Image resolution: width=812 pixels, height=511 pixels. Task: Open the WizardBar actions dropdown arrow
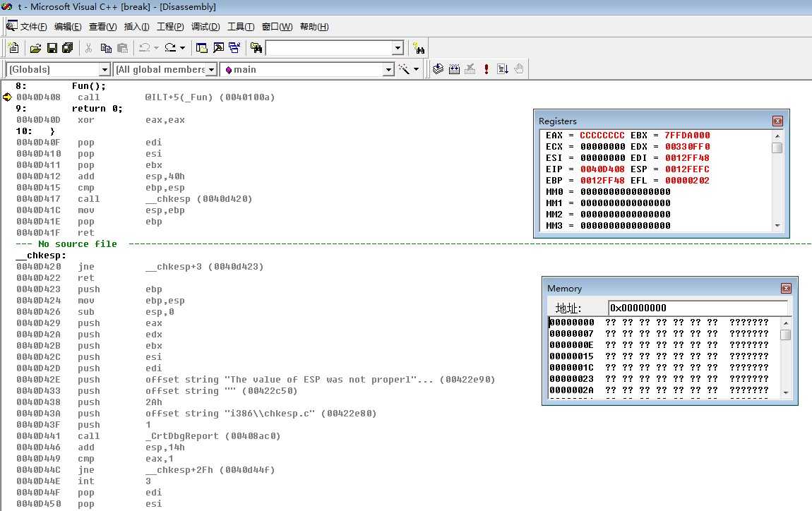click(416, 69)
